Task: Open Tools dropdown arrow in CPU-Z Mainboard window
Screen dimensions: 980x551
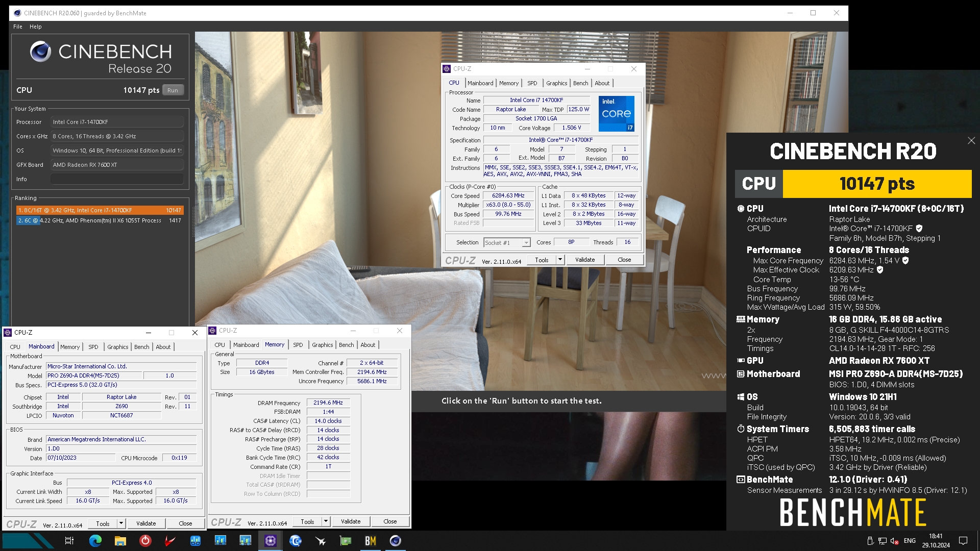Action: click(121, 523)
